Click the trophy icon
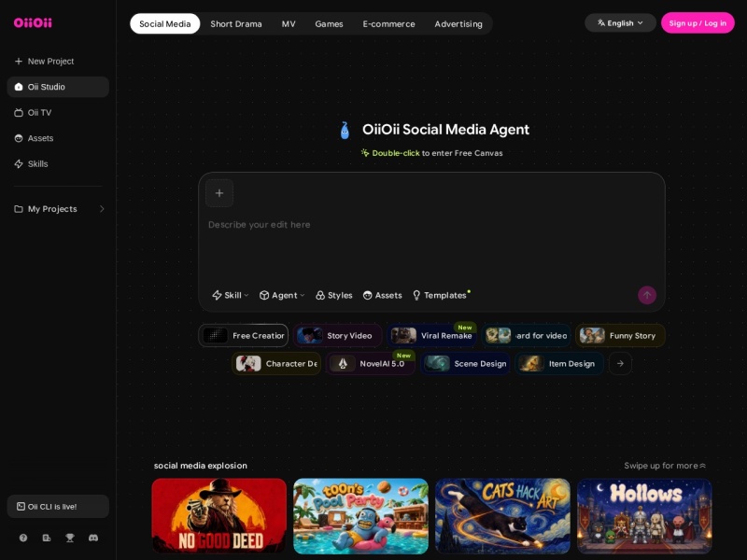 pos(69,538)
